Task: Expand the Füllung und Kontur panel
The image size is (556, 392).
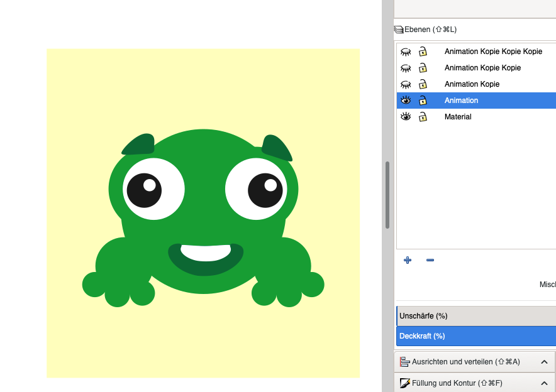Action: point(544,383)
